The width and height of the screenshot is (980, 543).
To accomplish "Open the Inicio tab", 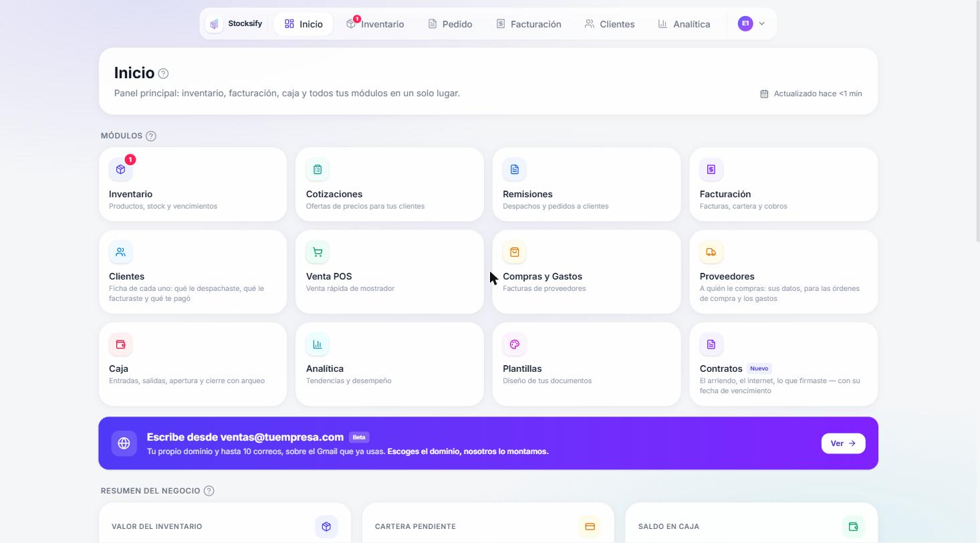I will tap(303, 24).
